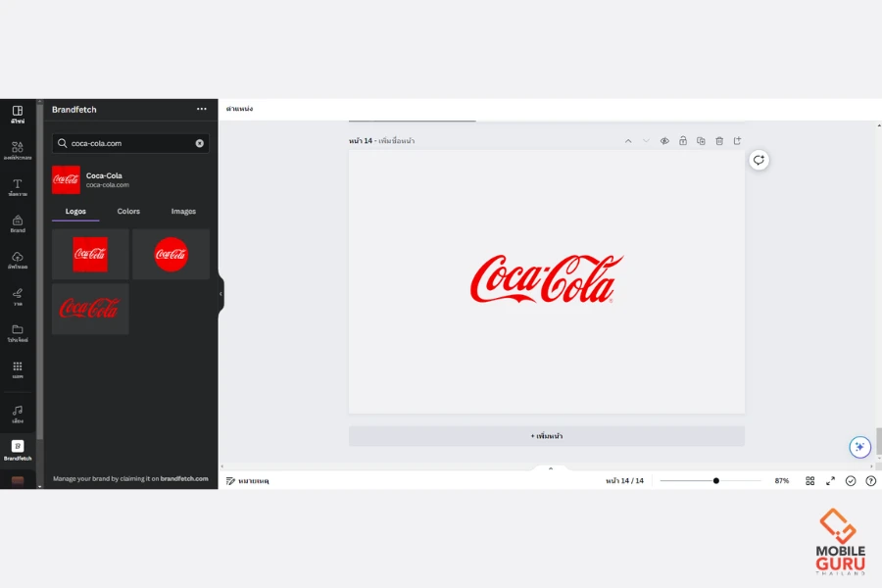The width and height of the screenshot is (882, 588).
Task: Open the Uploads panel in sidebar
Action: tap(18, 260)
